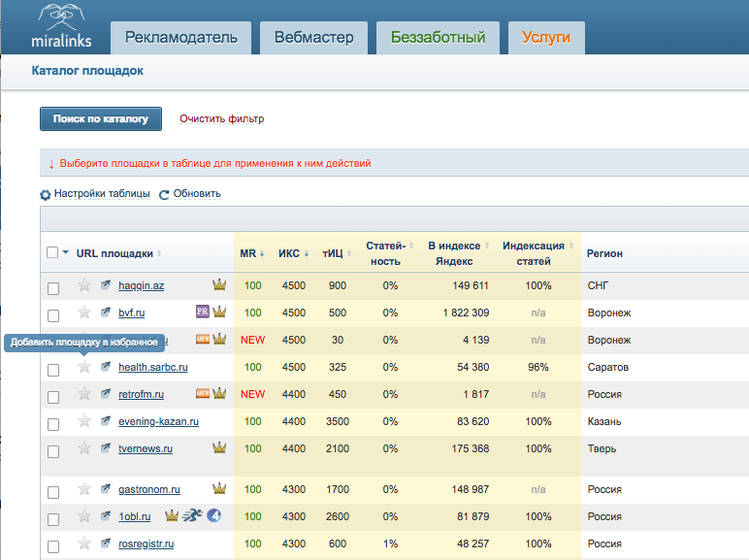
Task: Check the bvf.ru row checkbox
Action: point(53,315)
